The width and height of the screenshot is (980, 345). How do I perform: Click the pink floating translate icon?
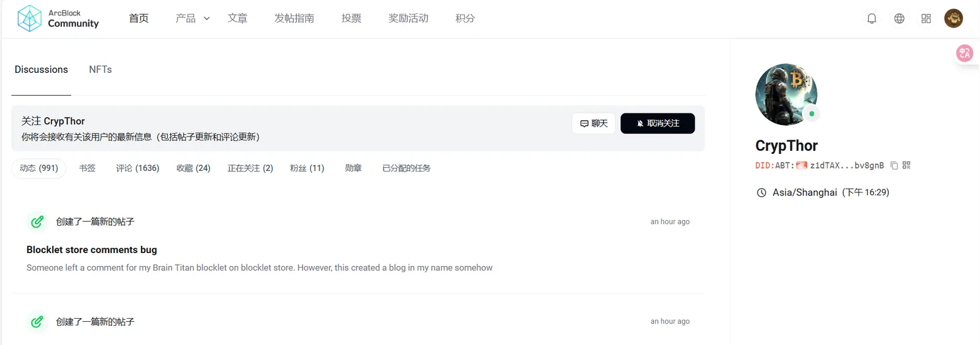(x=965, y=53)
